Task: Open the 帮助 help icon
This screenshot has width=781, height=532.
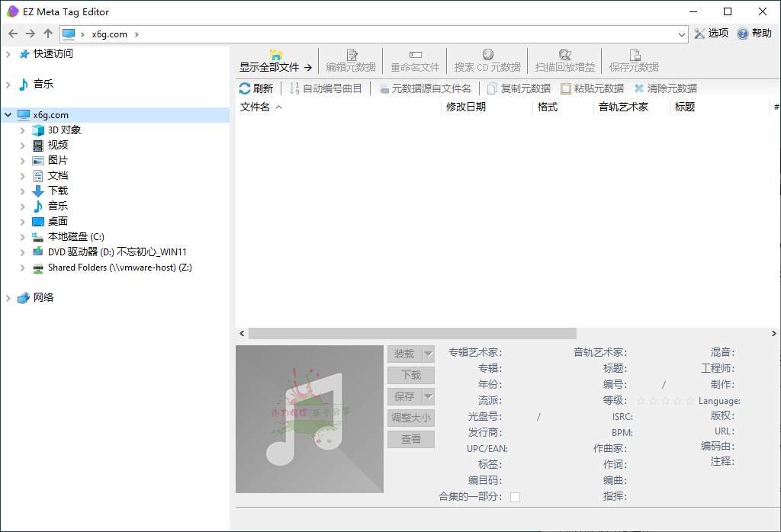Action: [742, 34]
